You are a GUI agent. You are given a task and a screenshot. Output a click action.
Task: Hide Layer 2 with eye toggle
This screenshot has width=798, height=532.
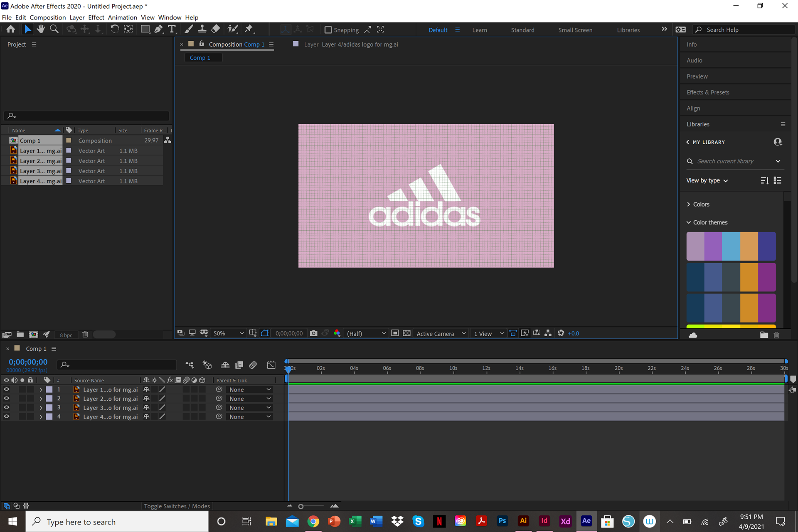coord(6,399)
